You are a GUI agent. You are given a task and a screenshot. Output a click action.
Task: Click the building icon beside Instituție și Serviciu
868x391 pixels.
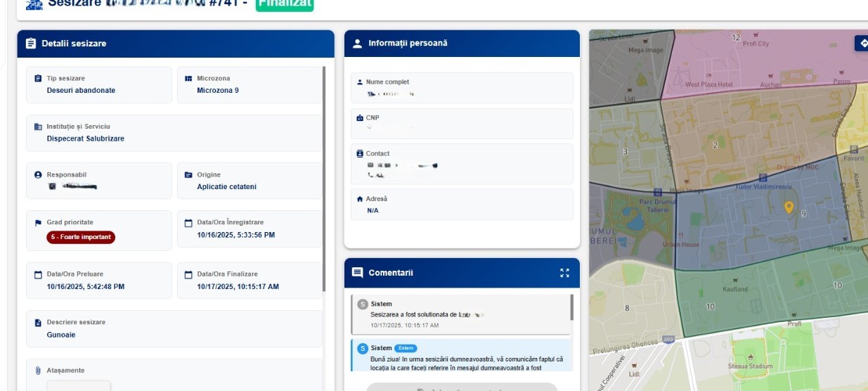pyautogui.click(x=38, y=127)
